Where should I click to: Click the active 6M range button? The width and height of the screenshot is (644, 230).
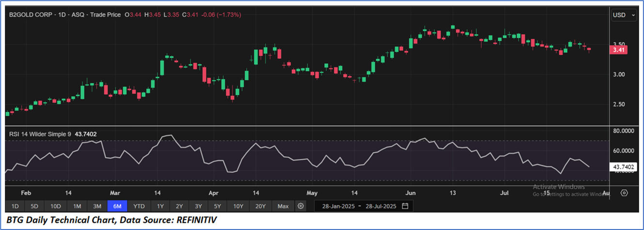(117, 206)
